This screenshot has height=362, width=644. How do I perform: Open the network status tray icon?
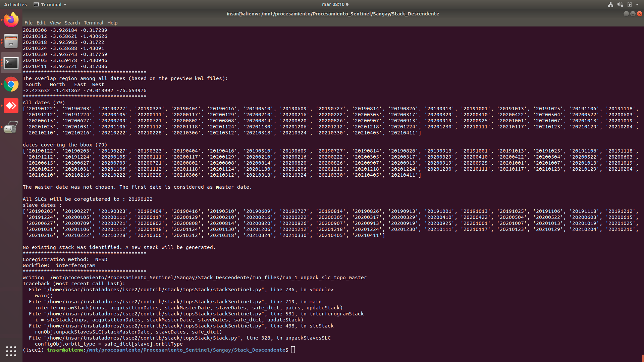(610, 4)
